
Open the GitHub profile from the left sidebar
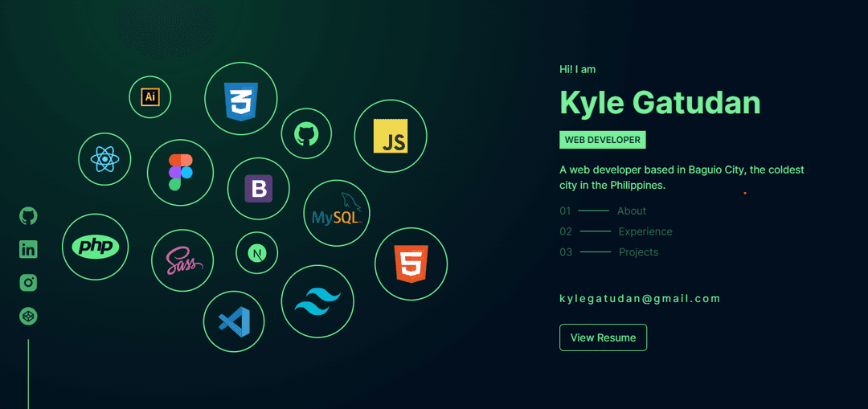click(x=28, y=216)
